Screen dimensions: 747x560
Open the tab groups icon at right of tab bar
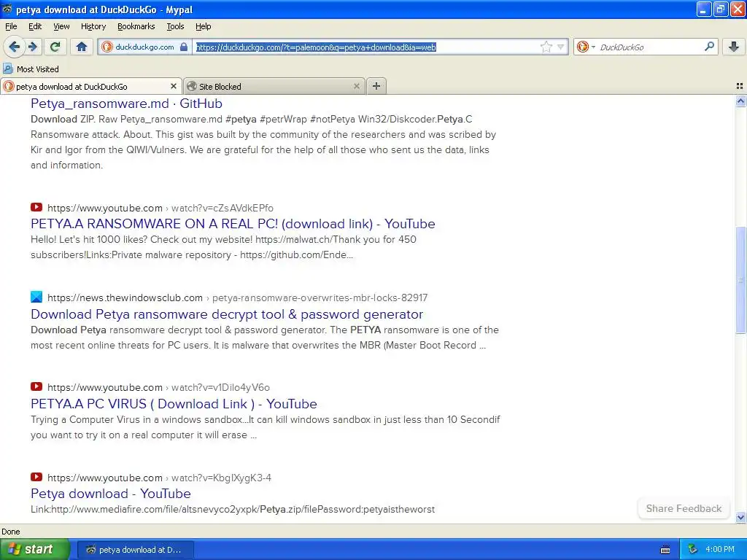[x=740, y=86]
